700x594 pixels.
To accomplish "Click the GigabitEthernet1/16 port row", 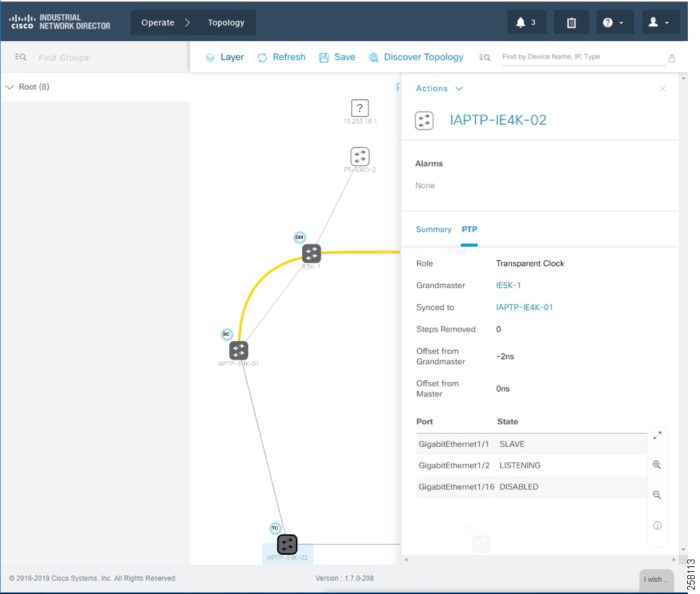I will tap(531, 487).
